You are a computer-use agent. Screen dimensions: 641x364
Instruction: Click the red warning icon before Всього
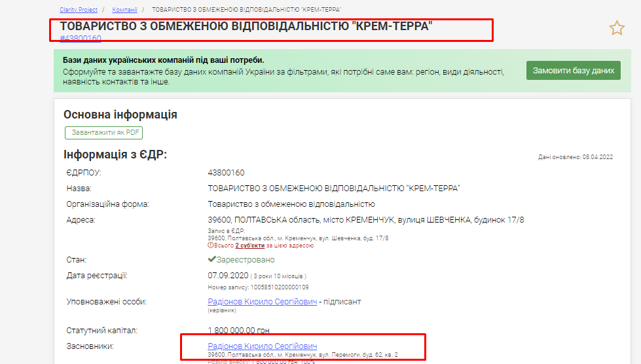(x=210, y=246)
